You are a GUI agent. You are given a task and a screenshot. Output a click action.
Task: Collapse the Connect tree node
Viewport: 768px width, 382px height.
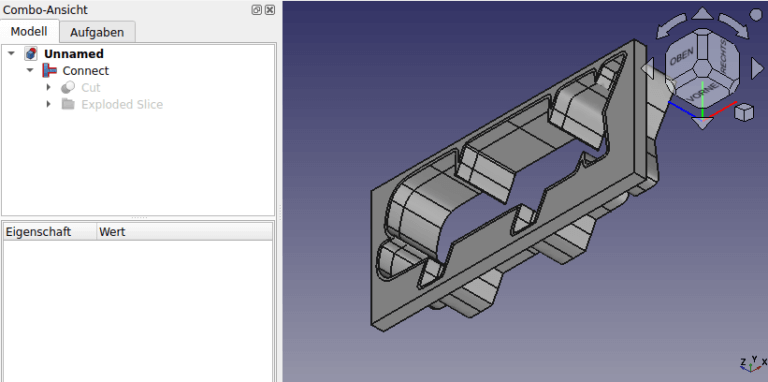30,71
